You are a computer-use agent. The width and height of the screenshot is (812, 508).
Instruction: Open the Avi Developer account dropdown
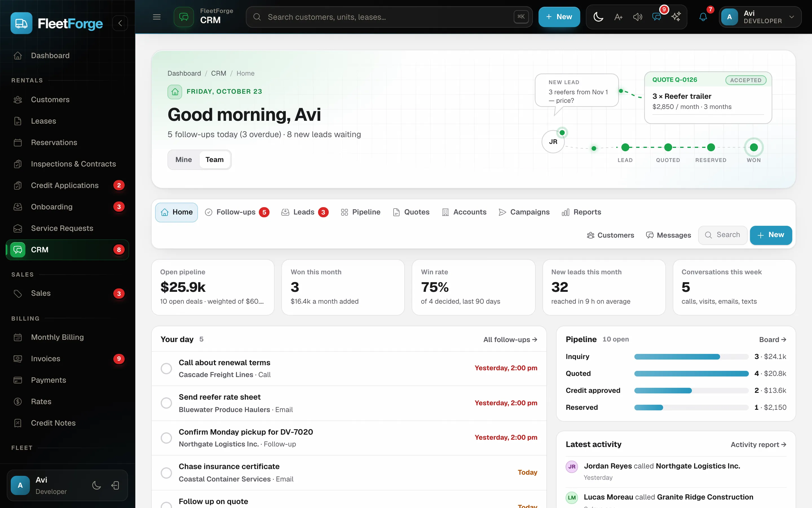[760, 17]
